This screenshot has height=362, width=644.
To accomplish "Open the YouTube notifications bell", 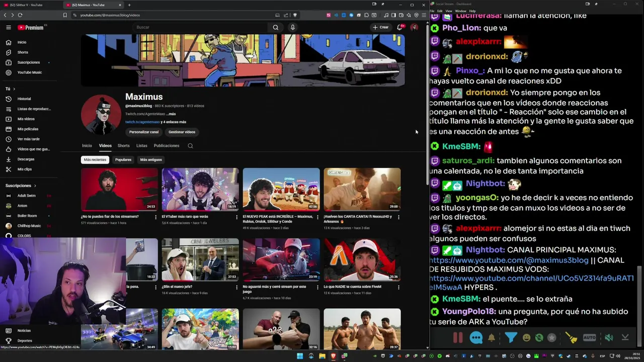I will 399,27.
